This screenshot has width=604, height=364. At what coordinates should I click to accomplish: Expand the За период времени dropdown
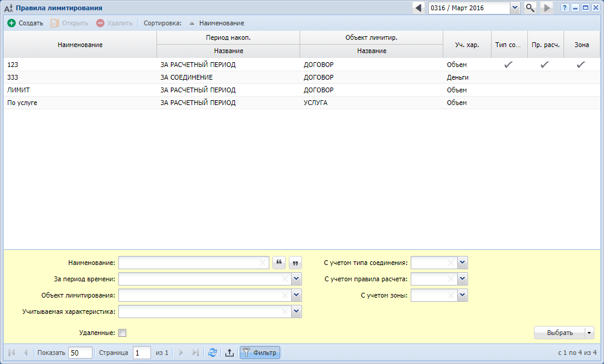[x=296, y=279]
